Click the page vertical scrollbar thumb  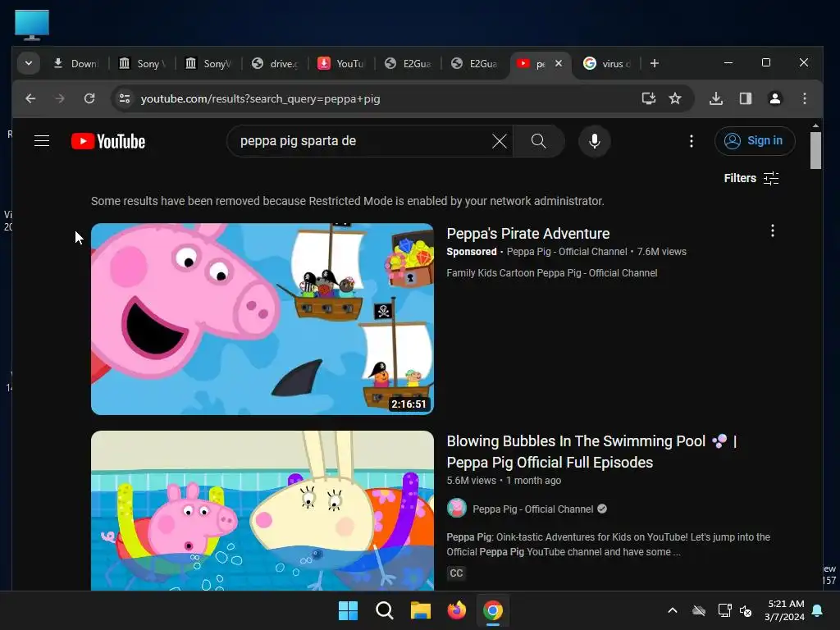(815, 151)
